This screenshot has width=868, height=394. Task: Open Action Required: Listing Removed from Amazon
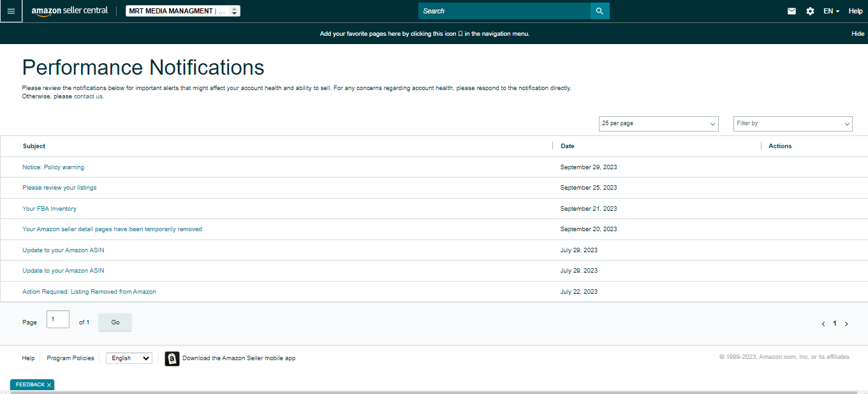(x=89, y=292)
